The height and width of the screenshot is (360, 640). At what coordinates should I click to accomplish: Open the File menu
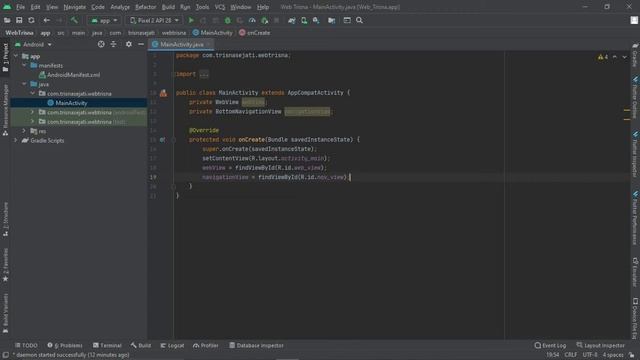(x=20, y=7)
